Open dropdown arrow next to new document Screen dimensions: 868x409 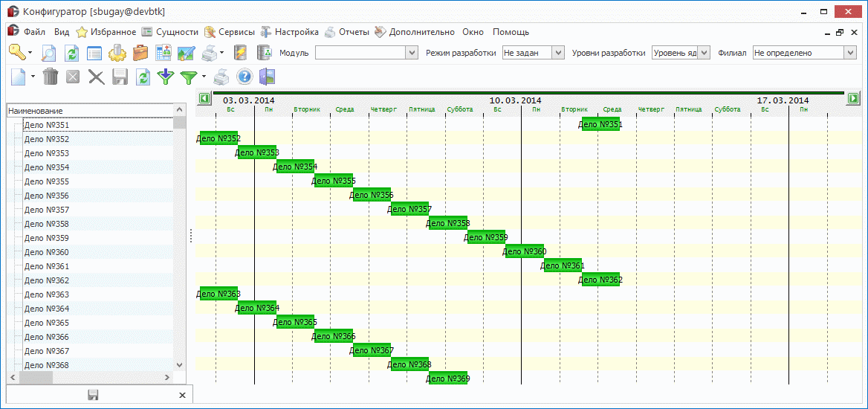[x=33, y=76]
